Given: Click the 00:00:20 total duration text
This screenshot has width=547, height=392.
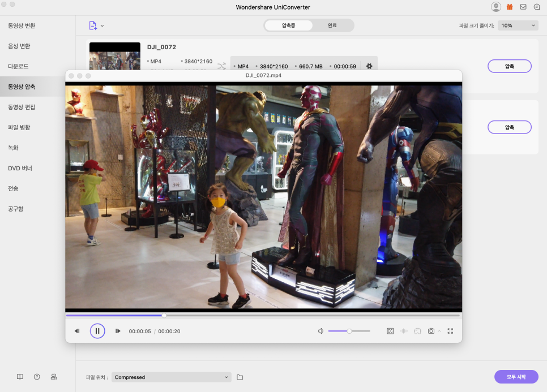Looking at the screenshot, I should click(169, 331).
